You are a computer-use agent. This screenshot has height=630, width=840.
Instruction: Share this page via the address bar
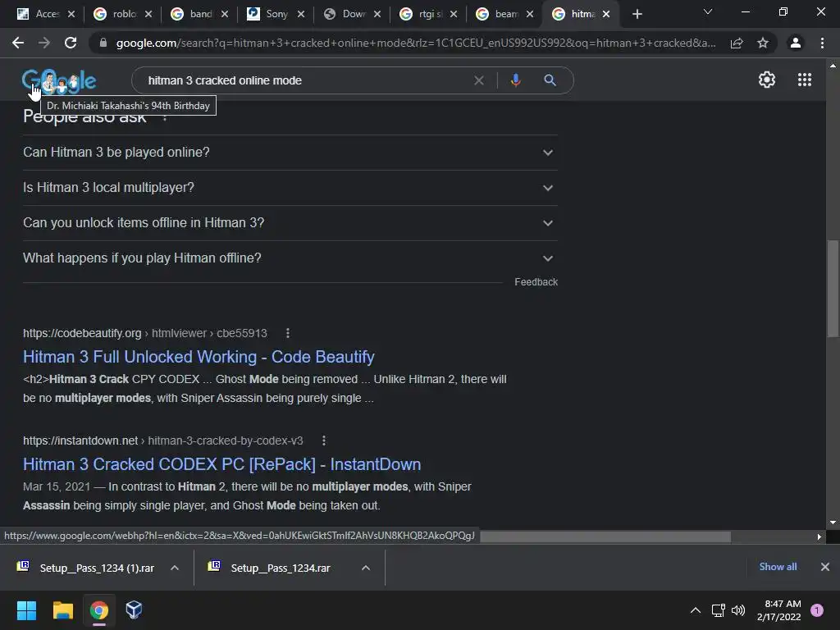pos(737,43)
